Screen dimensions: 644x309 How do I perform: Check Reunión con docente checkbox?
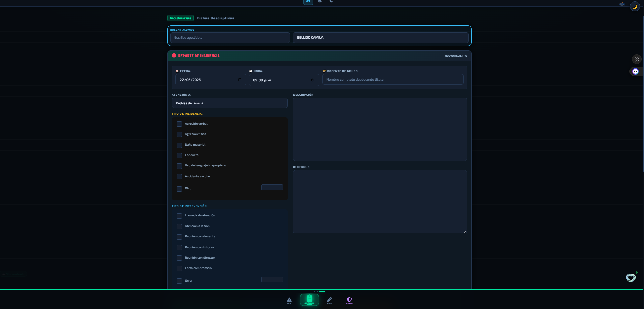[x=179, y=237]
